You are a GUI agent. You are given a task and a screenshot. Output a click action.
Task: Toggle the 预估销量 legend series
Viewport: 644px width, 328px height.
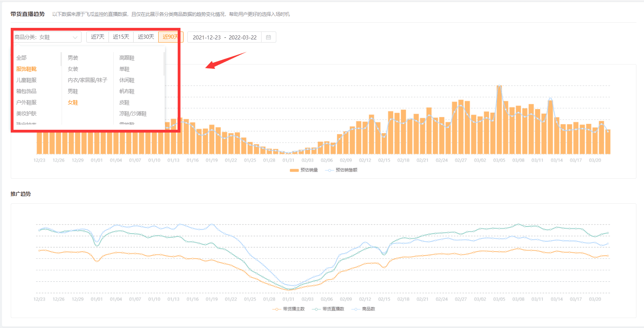[304, 170]
